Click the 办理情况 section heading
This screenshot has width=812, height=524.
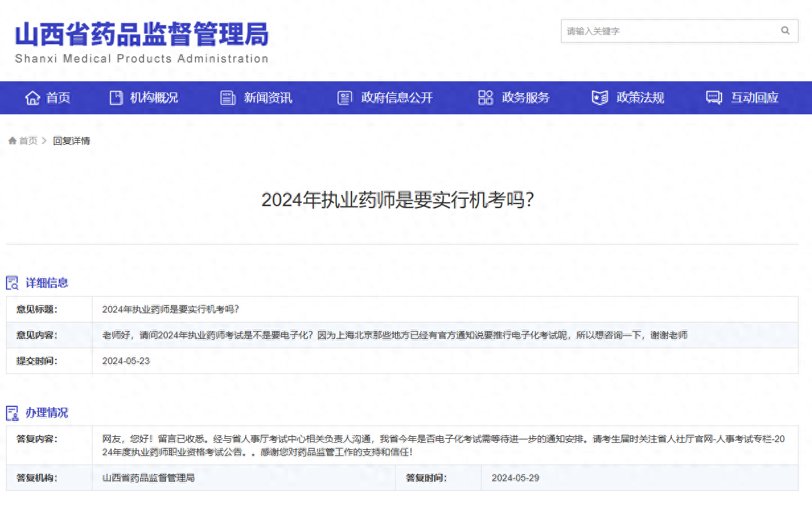tap(47, 413)
